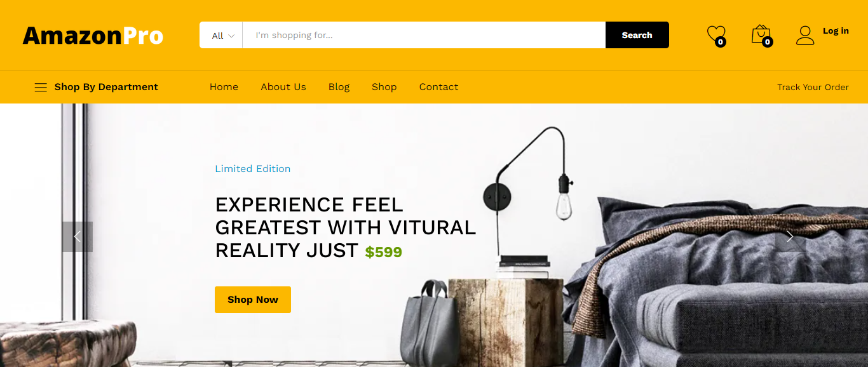Image resolution: width=868 pixels, height=367 pixels.
Task: Click the wishlist count badge
Action: (720, 43)
